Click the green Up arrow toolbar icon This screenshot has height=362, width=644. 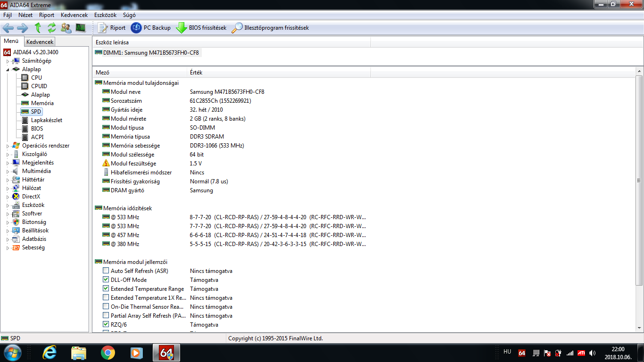tap(38, 28)
